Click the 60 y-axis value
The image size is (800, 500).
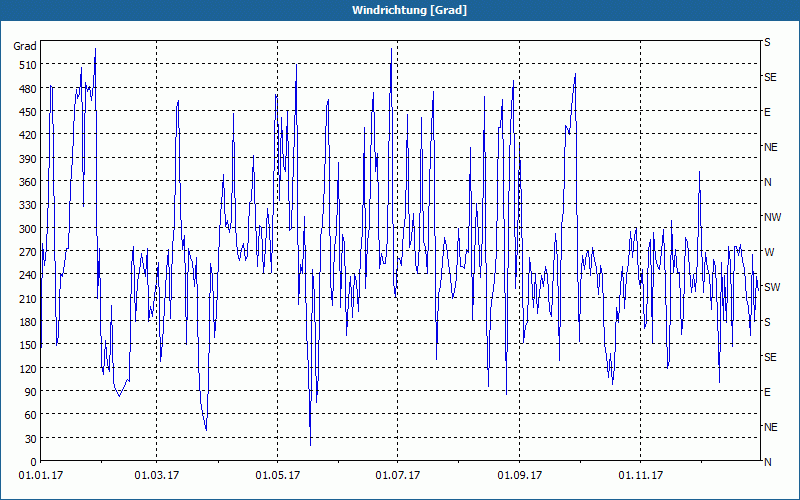(31, 415)
